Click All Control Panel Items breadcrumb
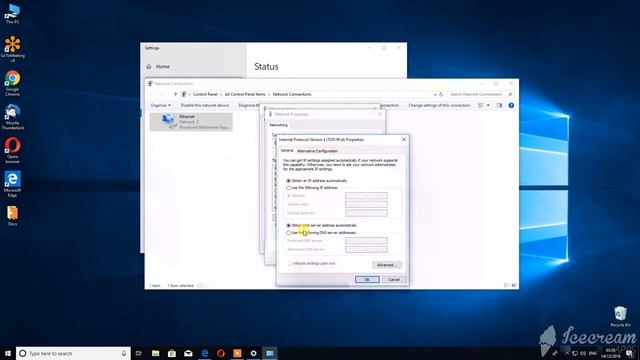 click(245, 94)
